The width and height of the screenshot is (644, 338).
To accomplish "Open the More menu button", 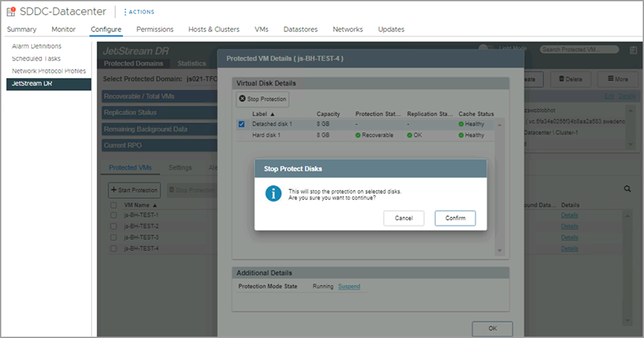I will 613,79.
